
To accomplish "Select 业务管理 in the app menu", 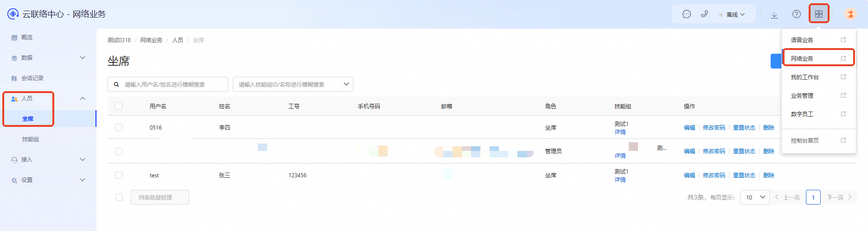I will tap(802, 96).
